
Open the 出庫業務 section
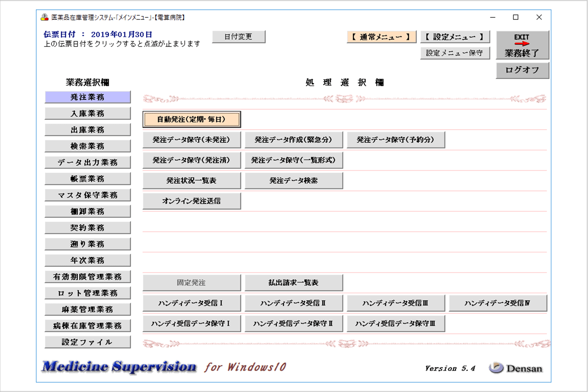87,129
